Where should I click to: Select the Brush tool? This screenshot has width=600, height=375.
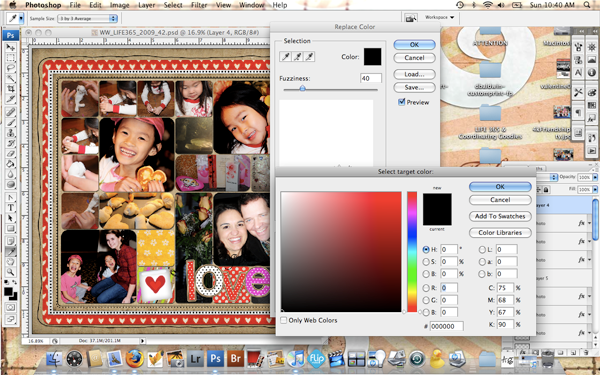10,123
